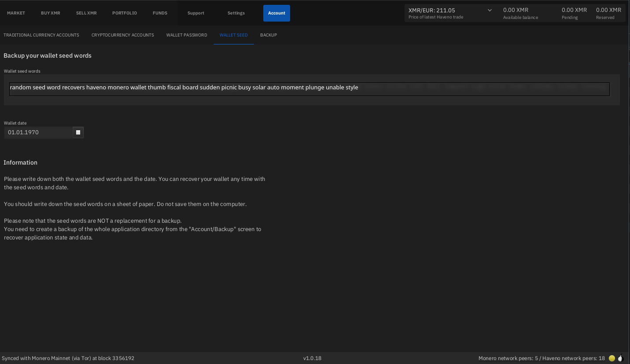Open the Settings section

236,13
